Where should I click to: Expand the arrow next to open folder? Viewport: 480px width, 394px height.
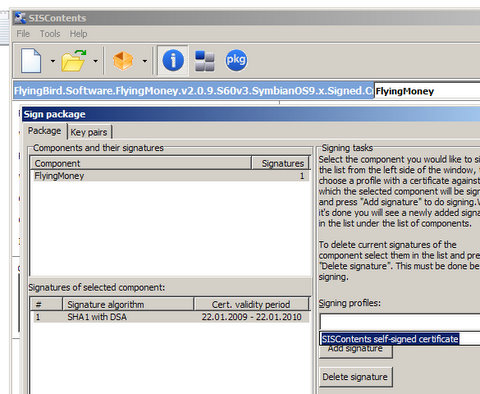click(95, 61)
